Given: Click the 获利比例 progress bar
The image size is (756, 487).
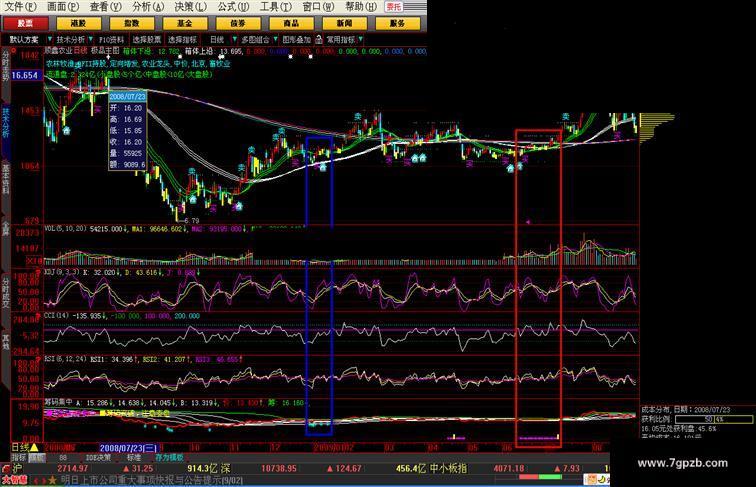Looking at the screenshot, I should click(x=714, y=419).
